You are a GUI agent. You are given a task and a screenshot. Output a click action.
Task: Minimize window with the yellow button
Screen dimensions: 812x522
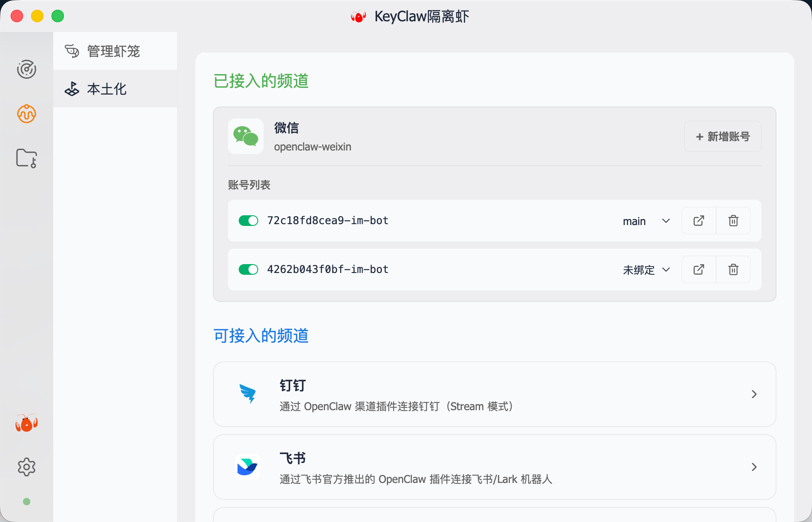pyautogui.click(x=37, y=16)
